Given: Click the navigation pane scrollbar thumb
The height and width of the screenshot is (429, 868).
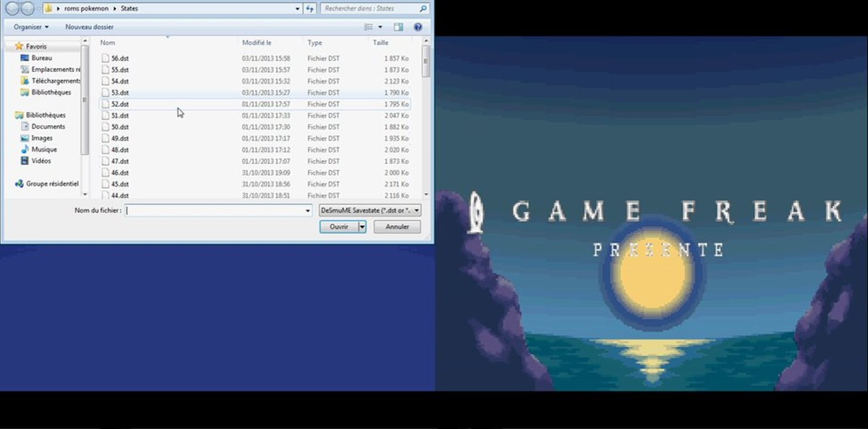Looking at the screenshot, I should [x=85, y=100].
